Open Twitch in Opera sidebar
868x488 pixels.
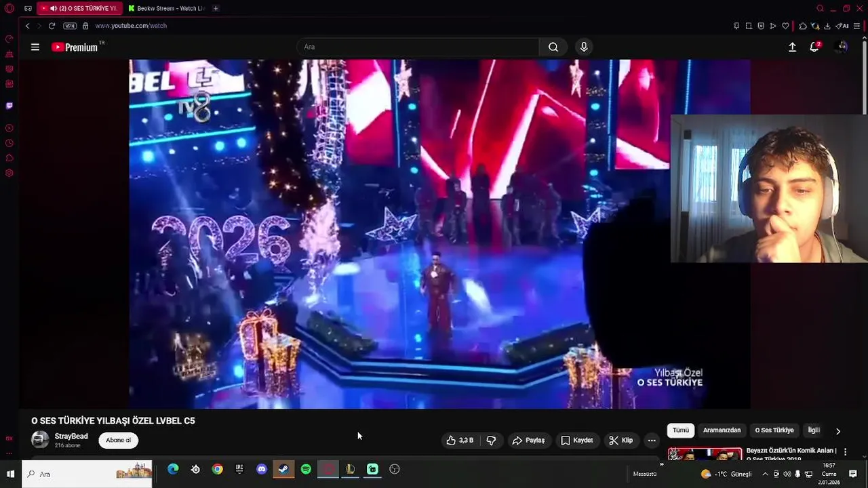pyautogui.click(x=9, y=106)
